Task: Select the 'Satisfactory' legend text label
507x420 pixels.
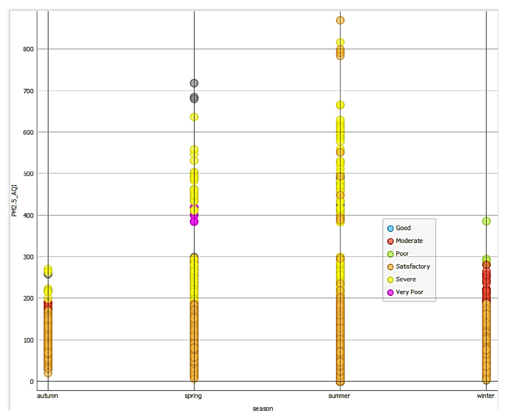Action: click(413, 266)
